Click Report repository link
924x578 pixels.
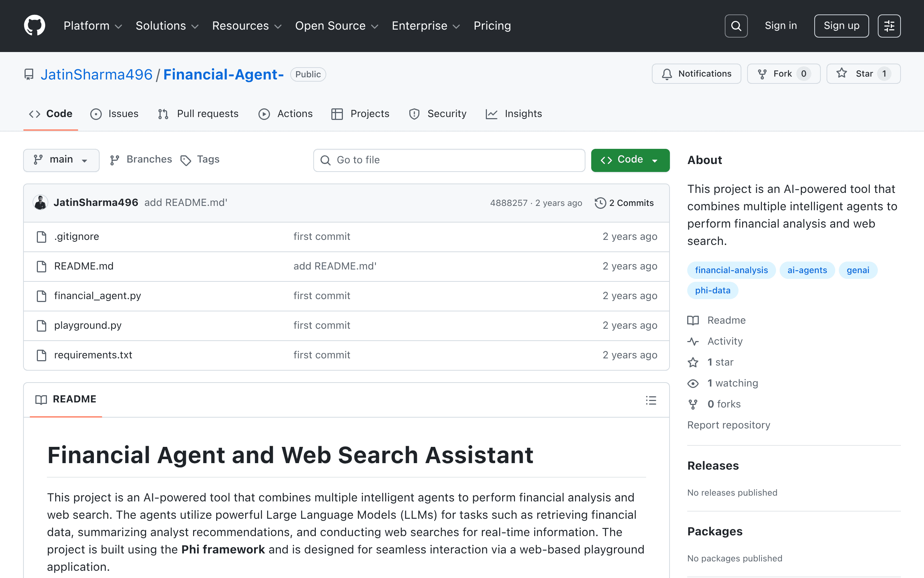(x=728, y=425)
